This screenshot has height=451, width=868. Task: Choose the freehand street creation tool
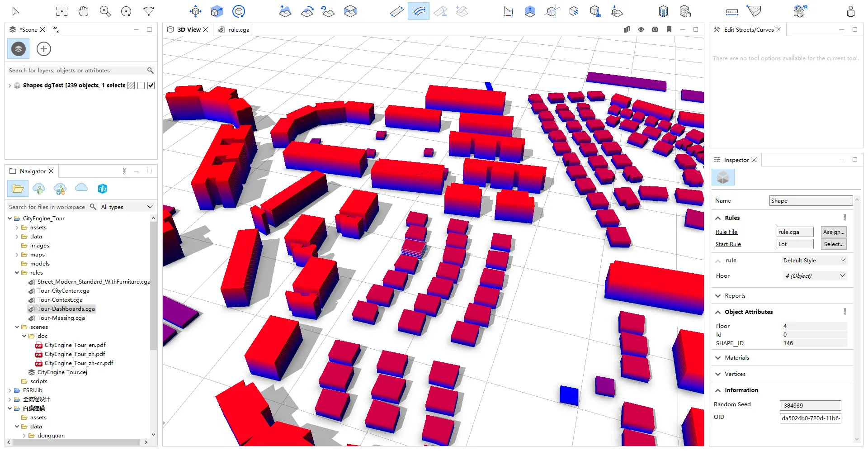pos(419,11)
